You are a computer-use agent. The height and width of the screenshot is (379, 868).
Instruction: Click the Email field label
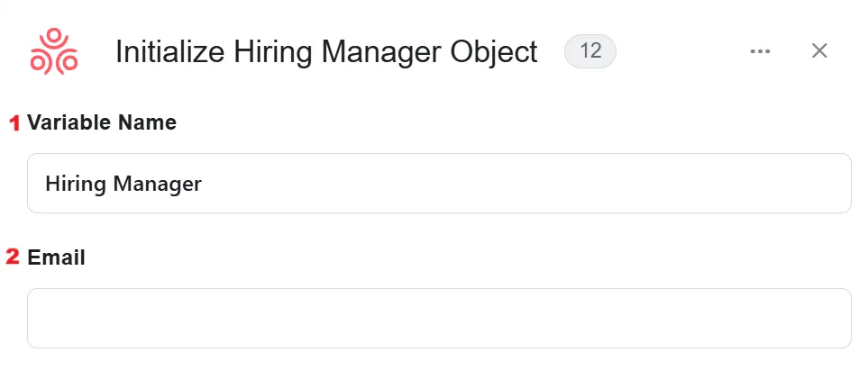coord(56,257)
